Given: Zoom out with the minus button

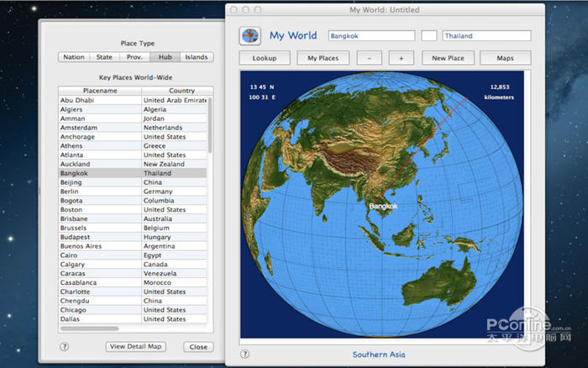Looking at the screenshot, I should click(370, 58).
